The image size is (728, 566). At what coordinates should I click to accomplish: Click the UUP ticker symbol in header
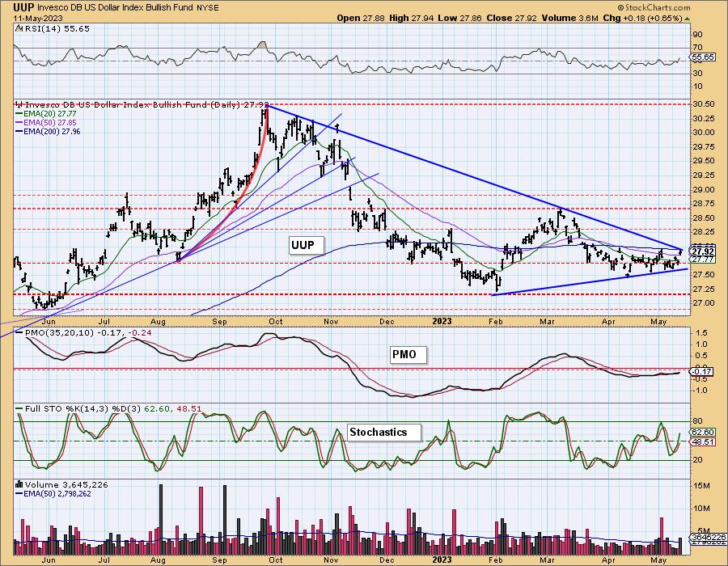23,7
